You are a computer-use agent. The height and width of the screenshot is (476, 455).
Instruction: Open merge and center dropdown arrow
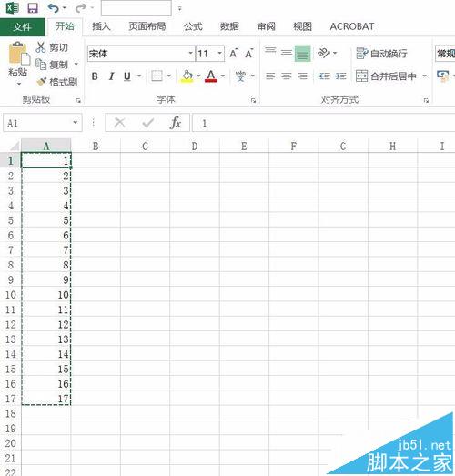point(425,76)
